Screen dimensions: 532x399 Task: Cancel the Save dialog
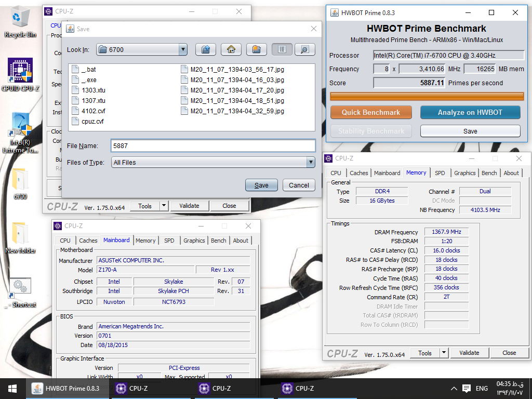click(299, 185)
